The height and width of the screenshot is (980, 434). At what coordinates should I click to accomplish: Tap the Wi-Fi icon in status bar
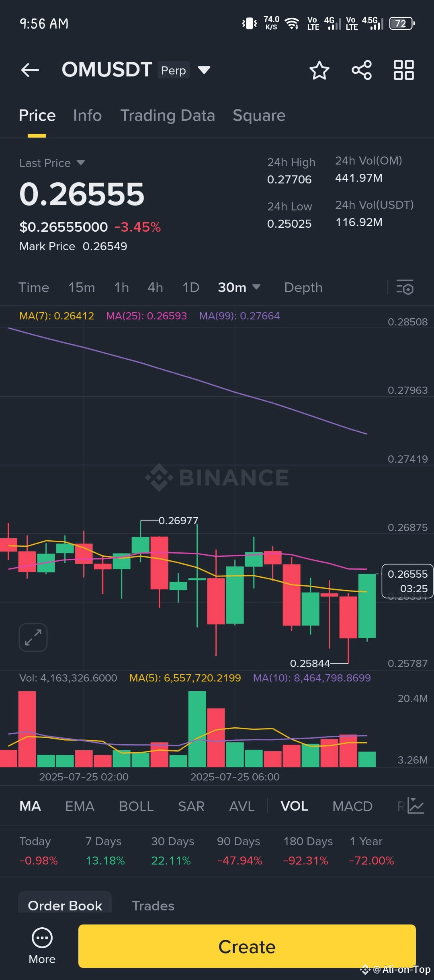292,23
